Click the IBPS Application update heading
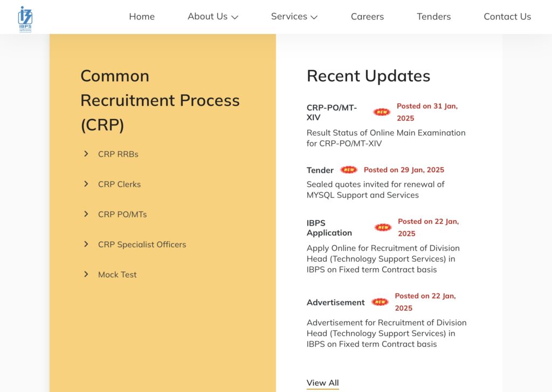552x392 pixels. point(329,228)
